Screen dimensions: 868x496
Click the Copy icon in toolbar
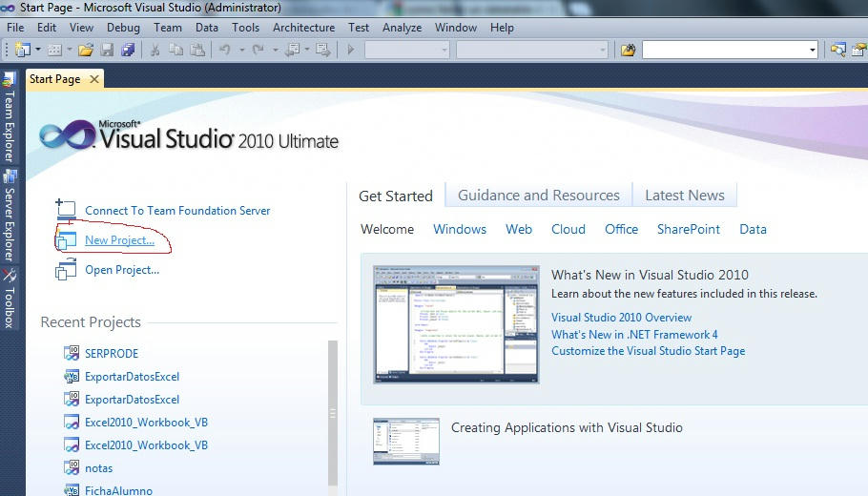176,51
